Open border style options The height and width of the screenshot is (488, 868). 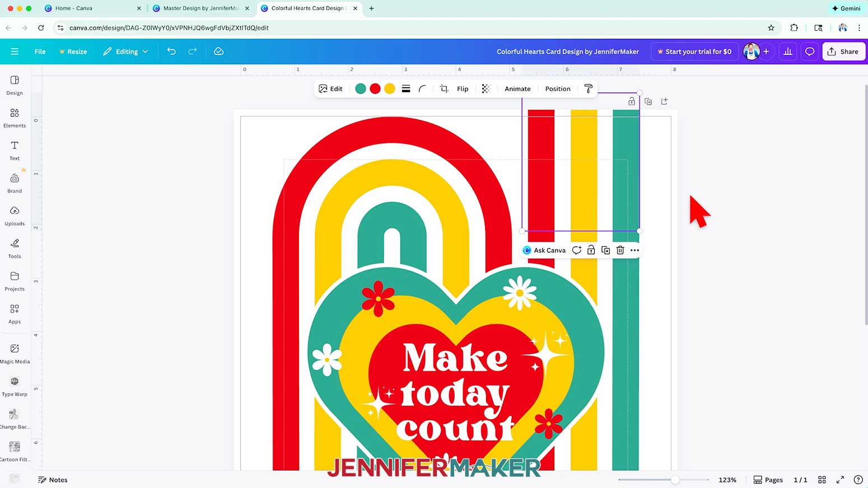coord(406,89)
